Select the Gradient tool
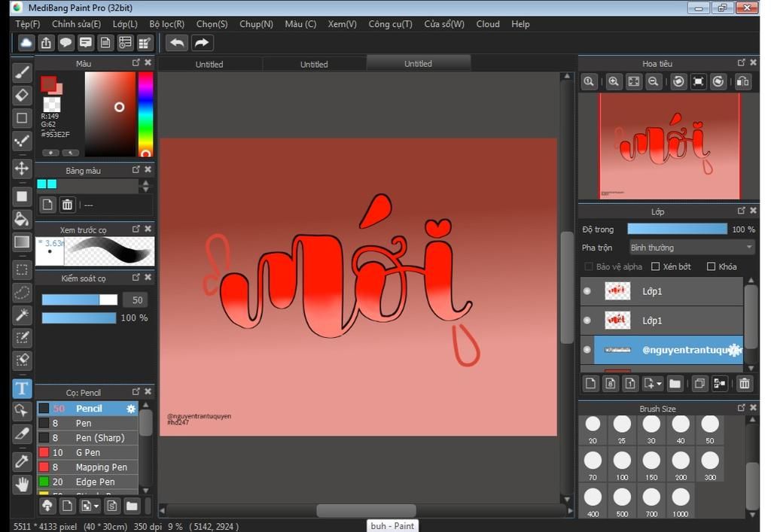Viewport: 771px width, 532px height. [x=22, y=242]
